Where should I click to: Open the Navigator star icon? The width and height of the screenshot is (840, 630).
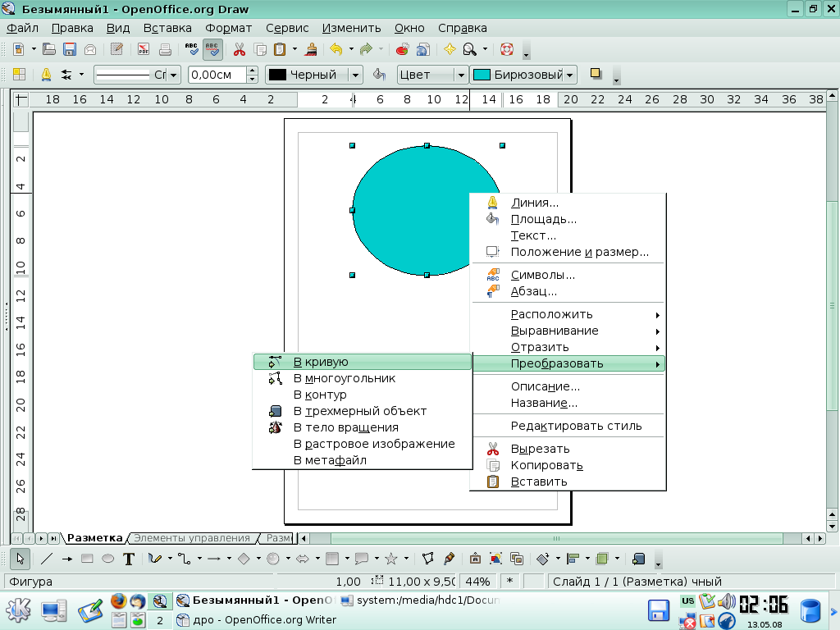tap(450, 49)
